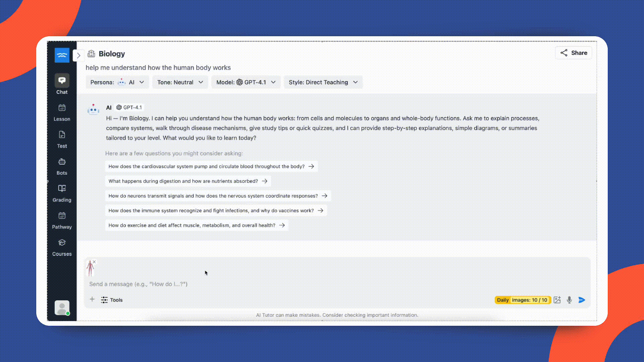Open the attached human body thumbnail
This screenshot has width=644, height=362.
click(90, 268)
